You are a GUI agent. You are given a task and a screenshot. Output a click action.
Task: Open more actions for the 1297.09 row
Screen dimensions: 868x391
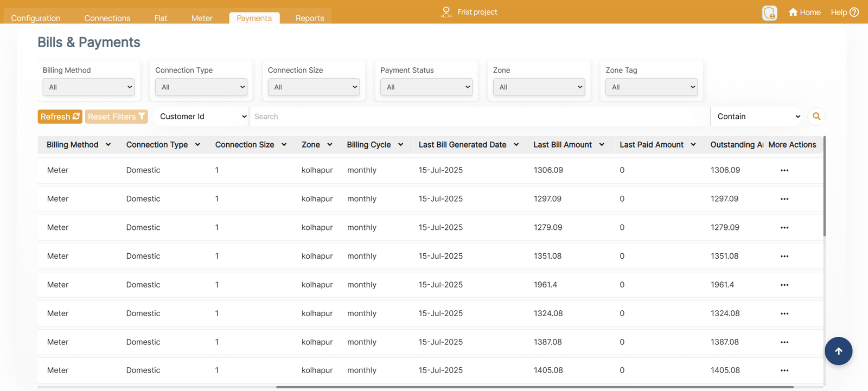coord(784,199)
